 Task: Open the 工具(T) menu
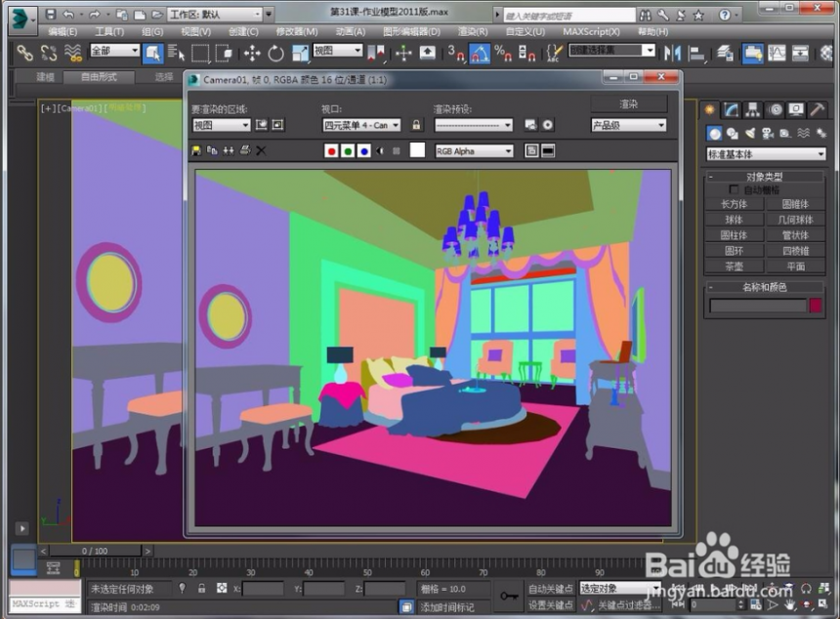click(x=109, y=32)
